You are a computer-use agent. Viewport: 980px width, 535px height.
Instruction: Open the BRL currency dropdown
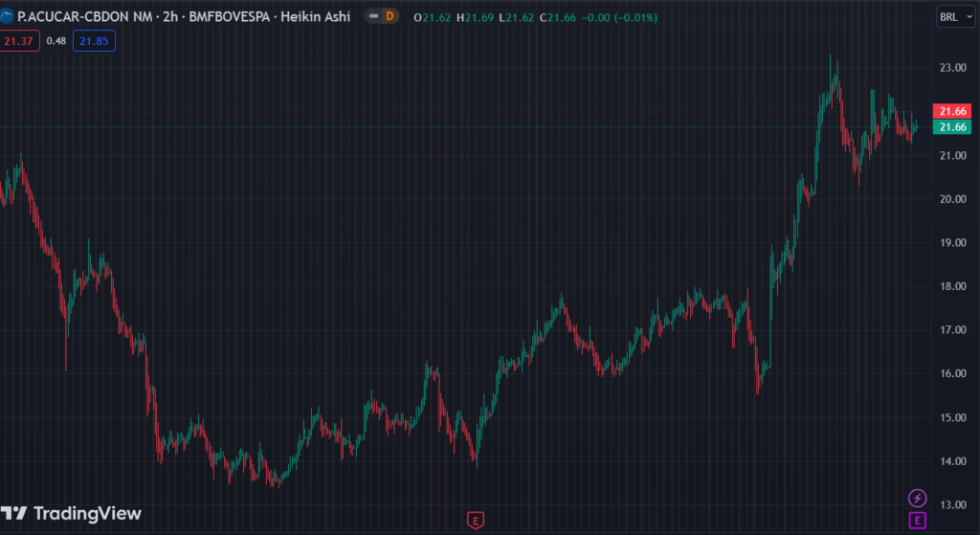click(x=956, y=17)
